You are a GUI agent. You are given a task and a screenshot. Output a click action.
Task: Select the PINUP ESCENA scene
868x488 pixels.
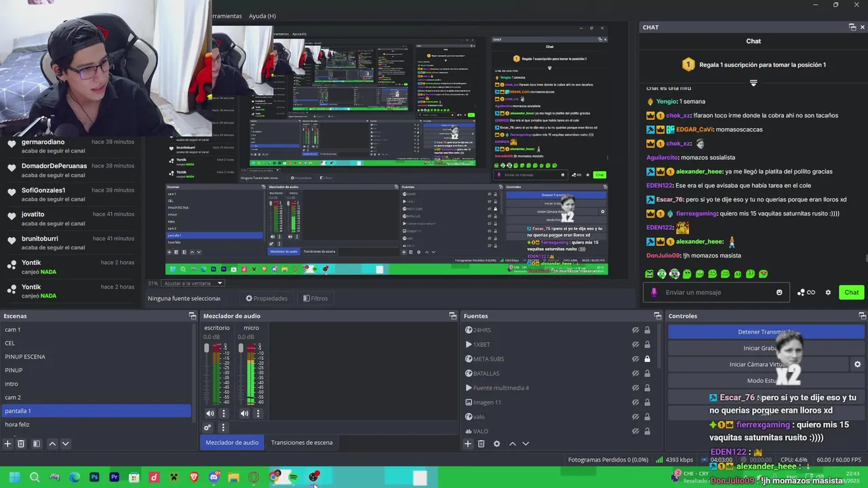pyautogui.click(x=96, y=357)
